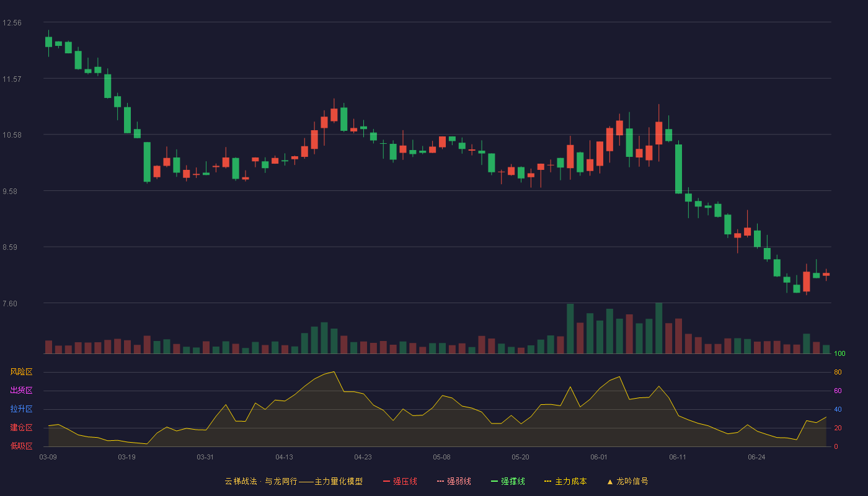Click the magenta 60 indicator axis value
This screenshot has width=868, height=496.
pyautogui.click(x=838, y=391)
